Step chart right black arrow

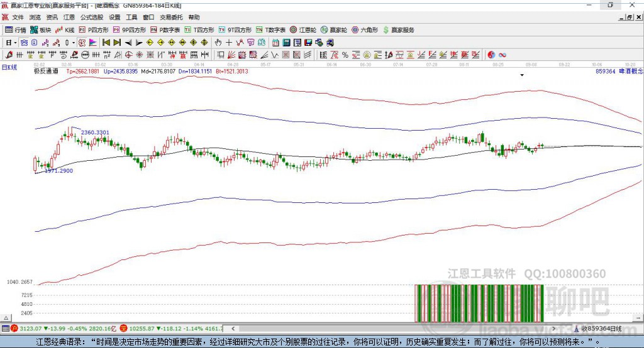click(139, 43)
